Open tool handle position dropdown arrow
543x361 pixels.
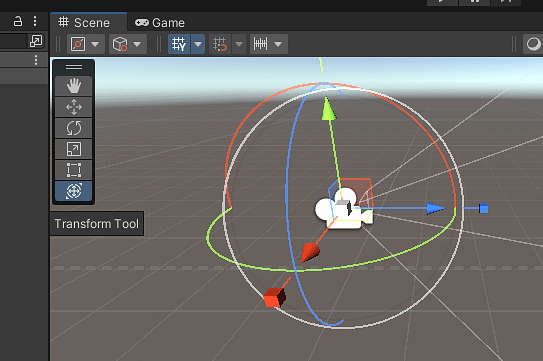pyautogui.click(x=96, y=44)
